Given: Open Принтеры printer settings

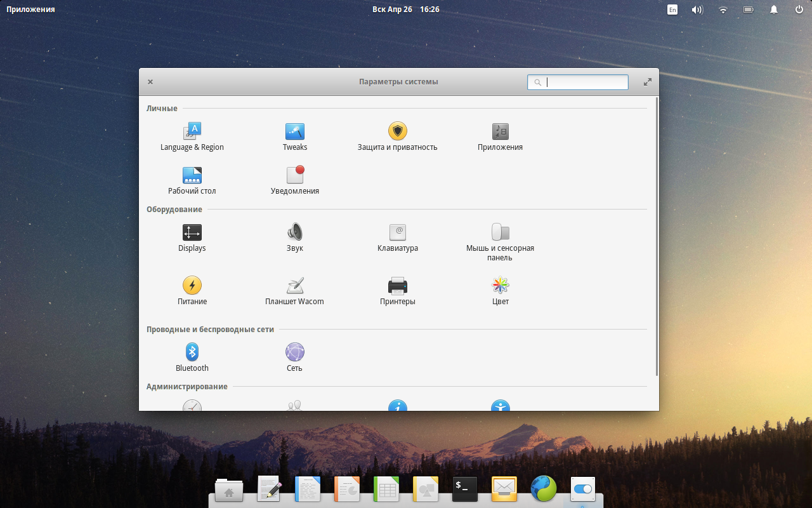Looking at the screenshot, I should click(398, 286).
